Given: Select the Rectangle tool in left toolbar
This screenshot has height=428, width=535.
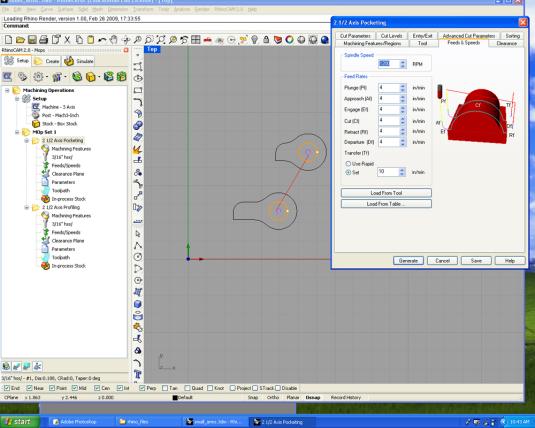Looking at the screenshot, I should (x=138, y=90).
